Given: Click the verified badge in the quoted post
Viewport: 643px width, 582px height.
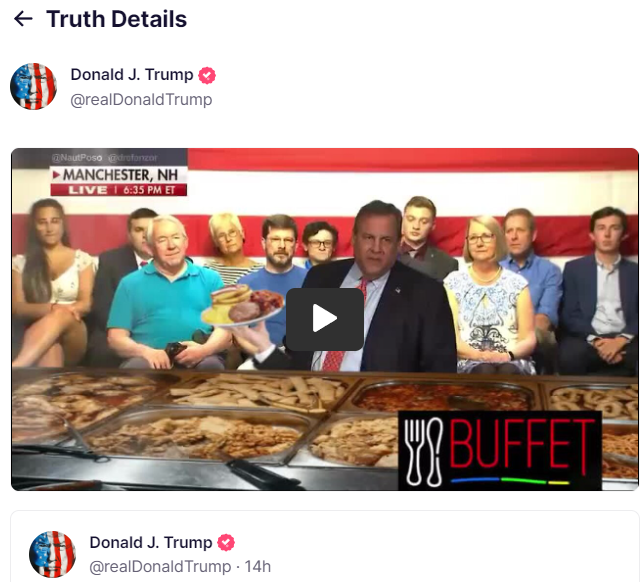Looking at the screenshot, I should tap(226, 543).
